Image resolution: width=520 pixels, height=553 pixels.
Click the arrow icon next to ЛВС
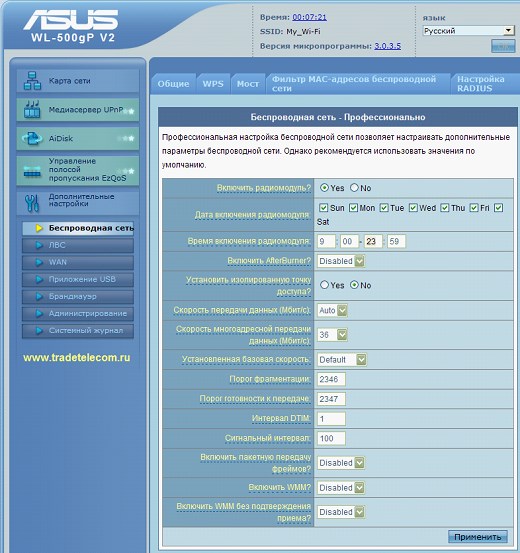click(39, 245)
